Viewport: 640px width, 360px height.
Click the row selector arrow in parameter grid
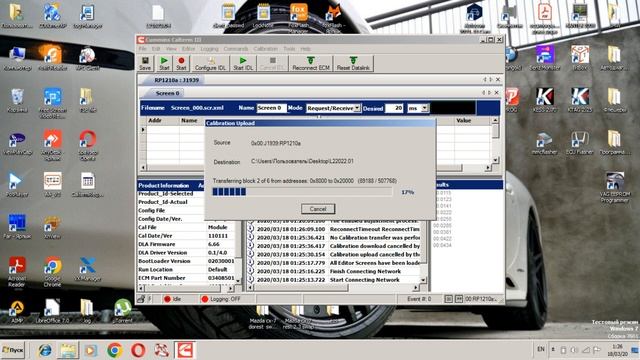[x=143, y=130]
